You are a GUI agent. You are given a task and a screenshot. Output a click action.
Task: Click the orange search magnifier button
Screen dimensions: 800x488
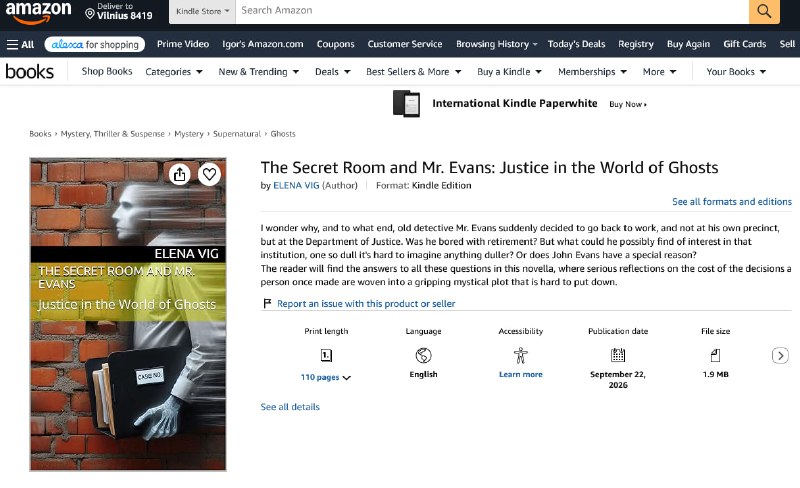[x=764, y=11]
